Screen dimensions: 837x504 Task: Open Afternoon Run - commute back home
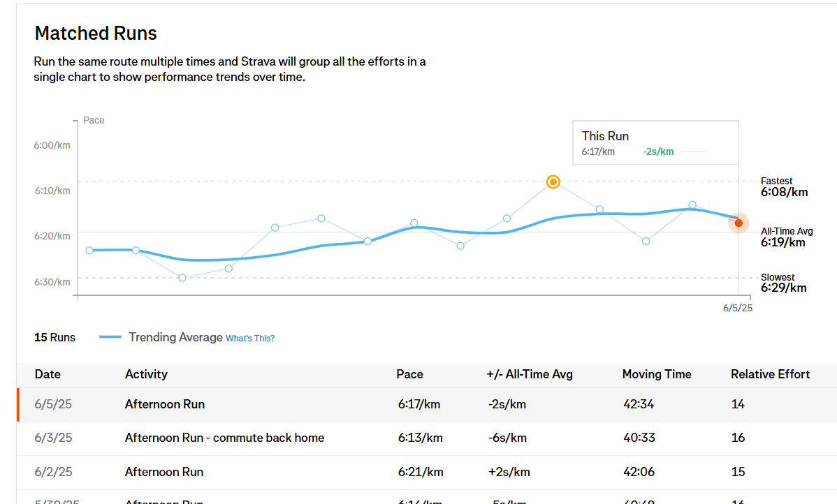[x=224, y=438]
